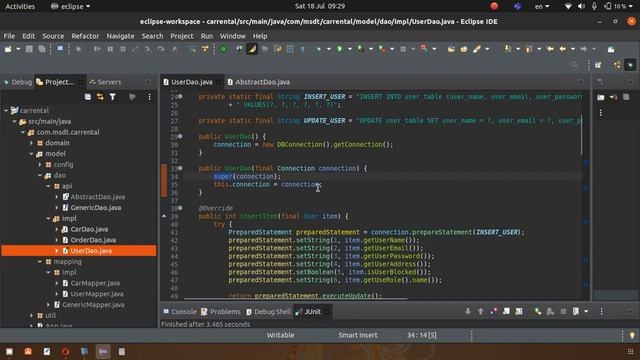
Task: Click the light bulb tip icon in status bar
Action: click(632, 336)
